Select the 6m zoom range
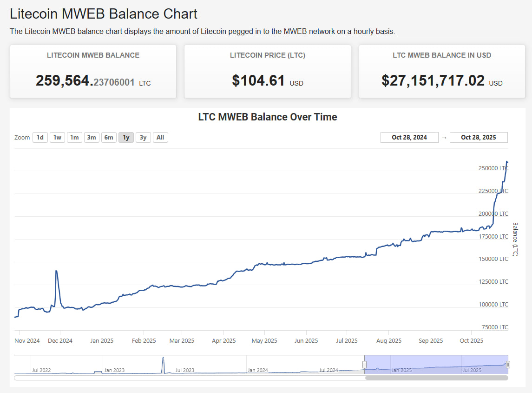The width and height of the screenshot is (532, 393). click(x=108, y=137)
